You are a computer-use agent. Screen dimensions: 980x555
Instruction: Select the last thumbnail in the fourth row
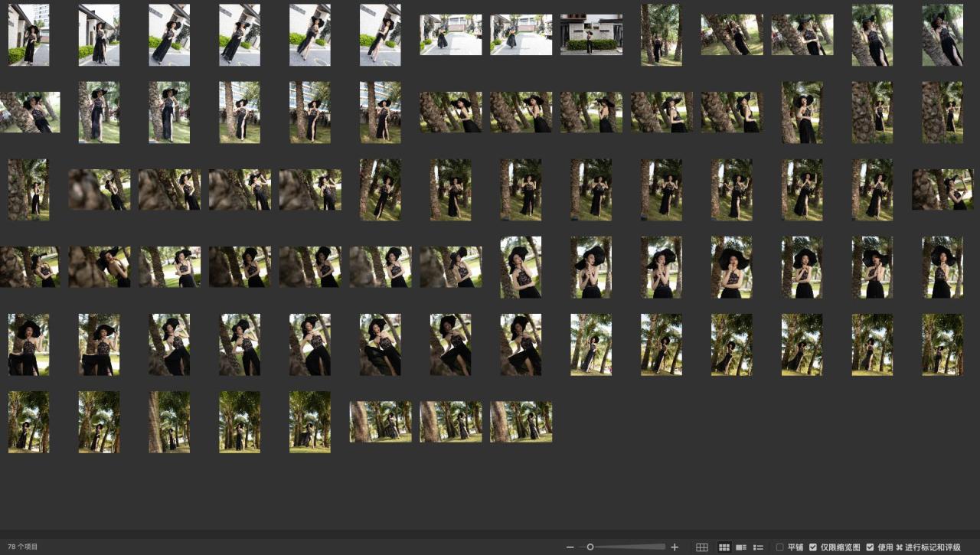point(942,267)
